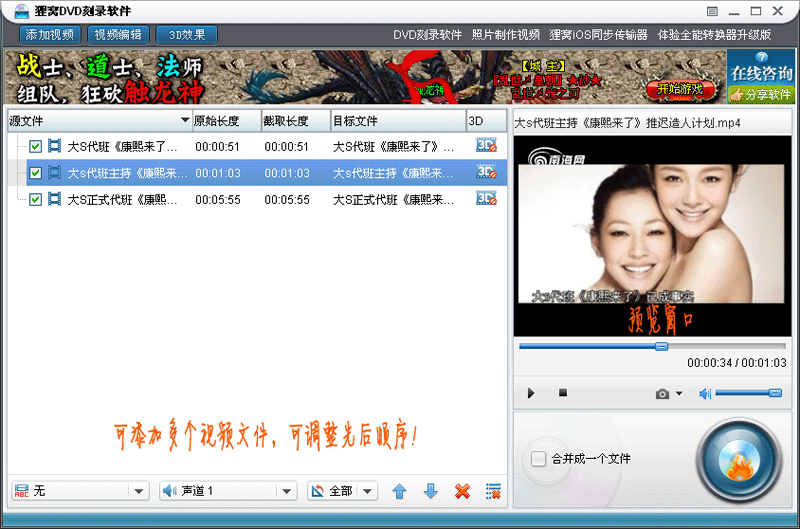This screenshot has width=800, height=529.
Task: Click the 声道 speaker icon
Action: click(169, 491)
